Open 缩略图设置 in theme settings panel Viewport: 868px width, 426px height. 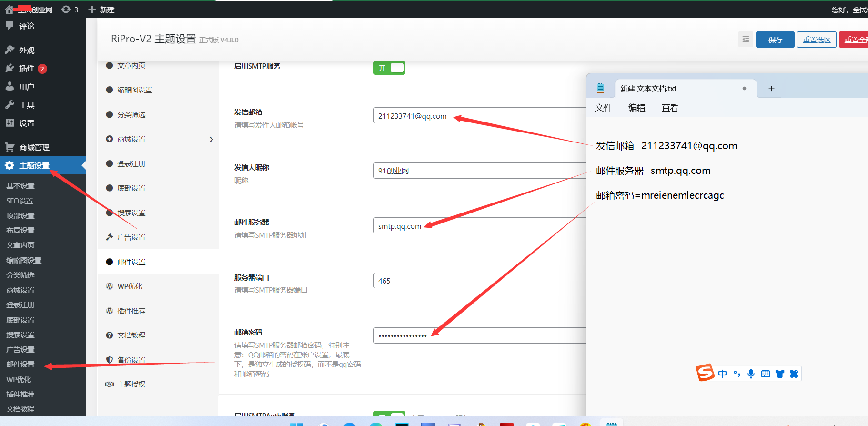135,90
